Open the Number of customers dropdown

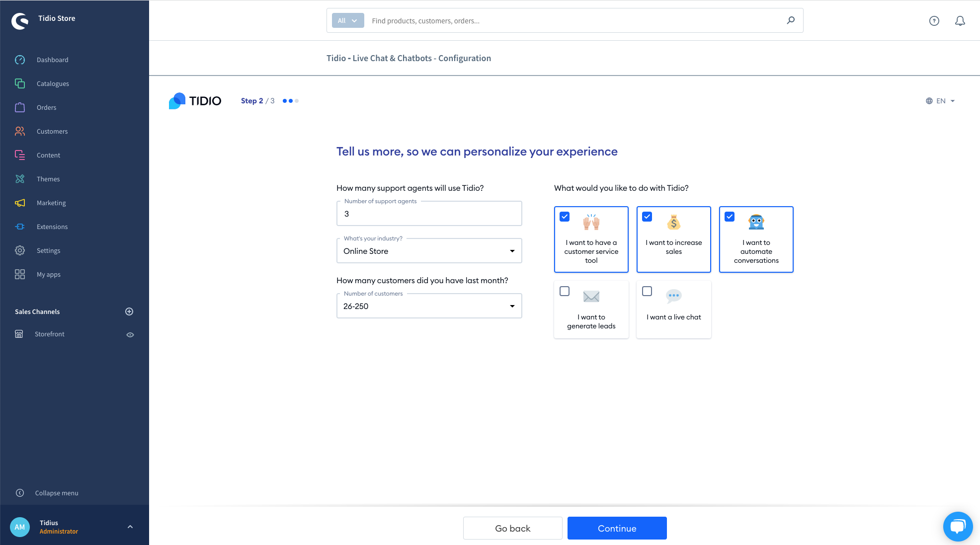(x=429, y=306)
